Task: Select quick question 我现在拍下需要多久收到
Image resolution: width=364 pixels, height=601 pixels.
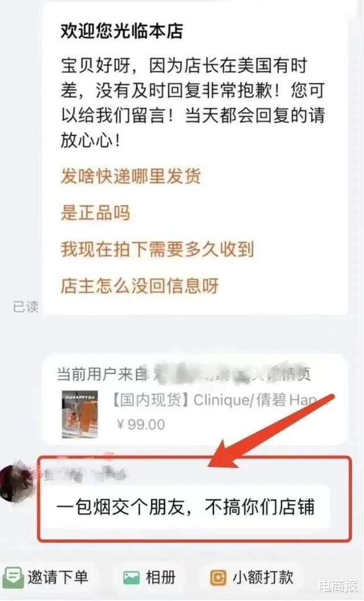Action: tap(157, 249)
